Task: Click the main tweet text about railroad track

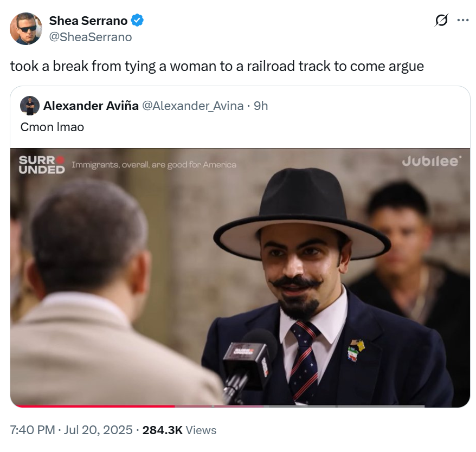Action: tap(217, 66)
